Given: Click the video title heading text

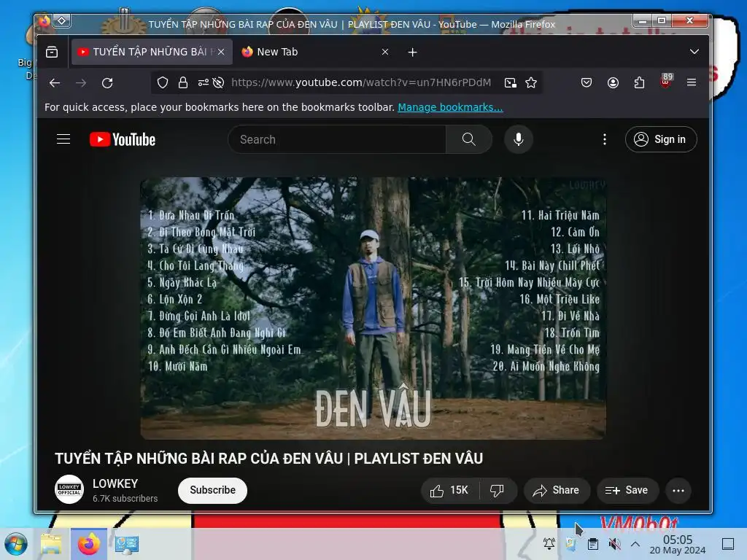Looking at the screenshot, I should coord(268,458).
